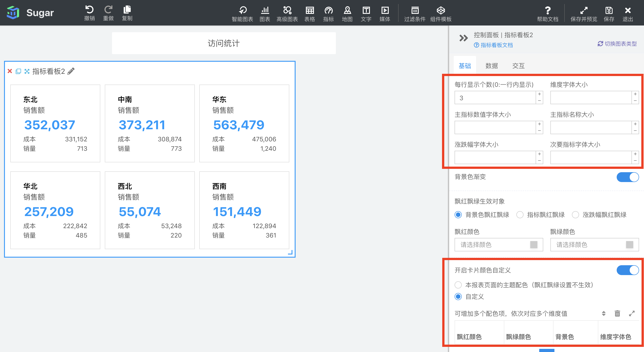644x352 pixels.
Task: Click the sort arrows beside color items
Action: tap(603, 313)
